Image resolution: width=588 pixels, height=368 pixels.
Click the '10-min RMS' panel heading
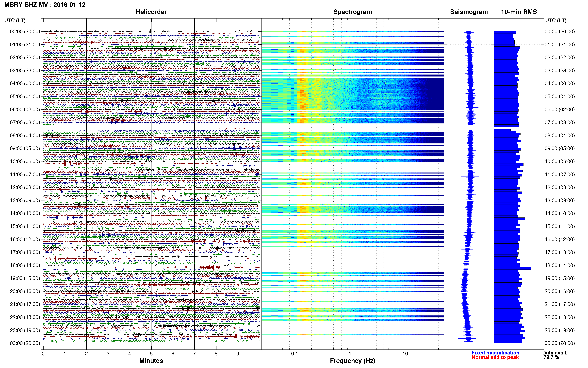point(519,12)
